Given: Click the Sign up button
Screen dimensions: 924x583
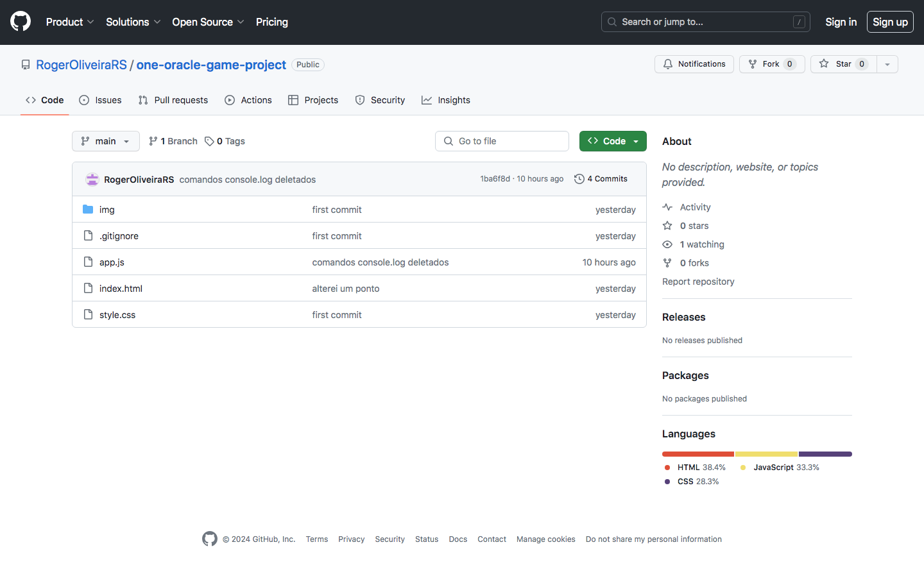Looking at the screenshot, I should (x=890, y=22).
